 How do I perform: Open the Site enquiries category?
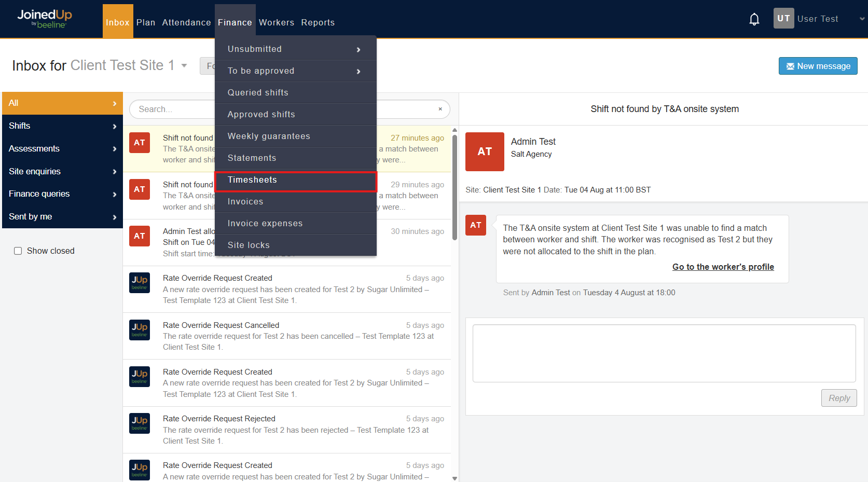(62, 171)
